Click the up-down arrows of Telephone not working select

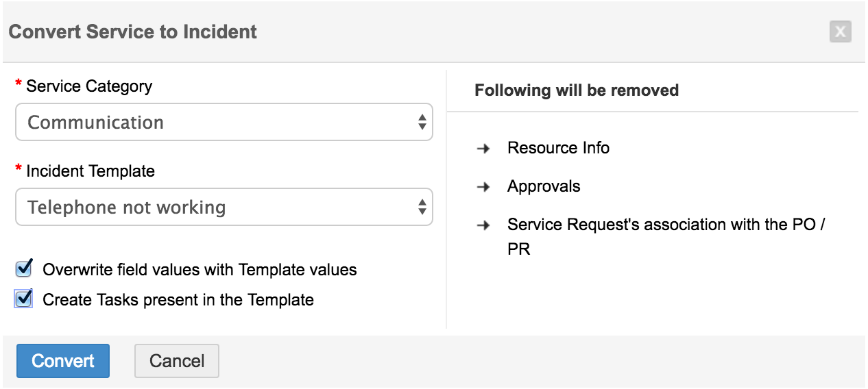422,207
